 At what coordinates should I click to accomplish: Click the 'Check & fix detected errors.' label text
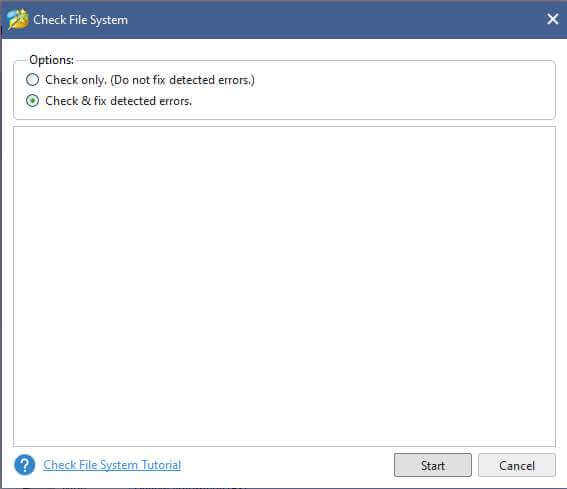point(118,101)
